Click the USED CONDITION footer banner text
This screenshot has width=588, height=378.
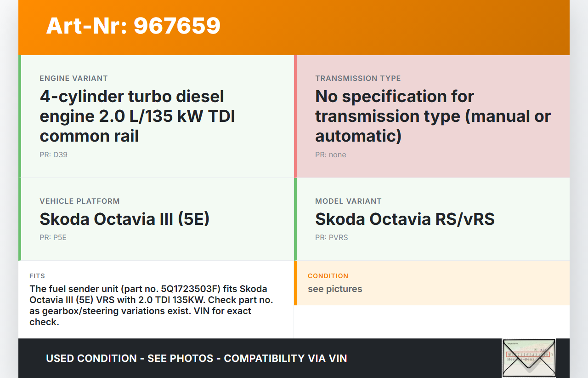tap(196, 358)
